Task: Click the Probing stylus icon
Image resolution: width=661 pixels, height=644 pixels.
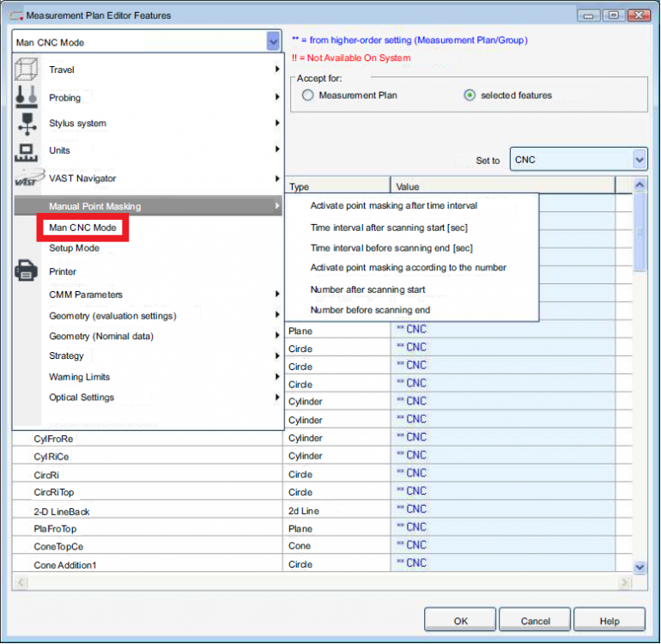Action: pyautogui.click(x=27, y=97)
